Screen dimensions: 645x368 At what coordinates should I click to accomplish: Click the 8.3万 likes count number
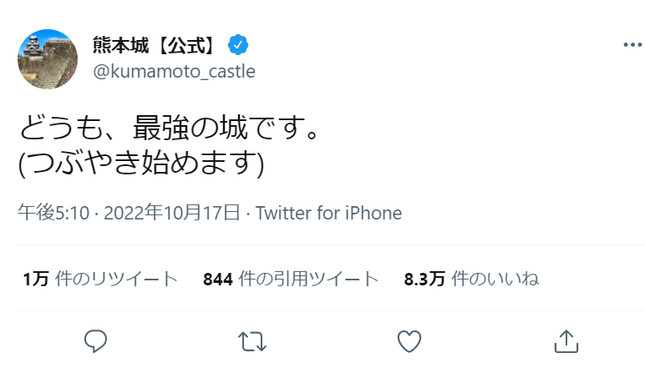425,279
